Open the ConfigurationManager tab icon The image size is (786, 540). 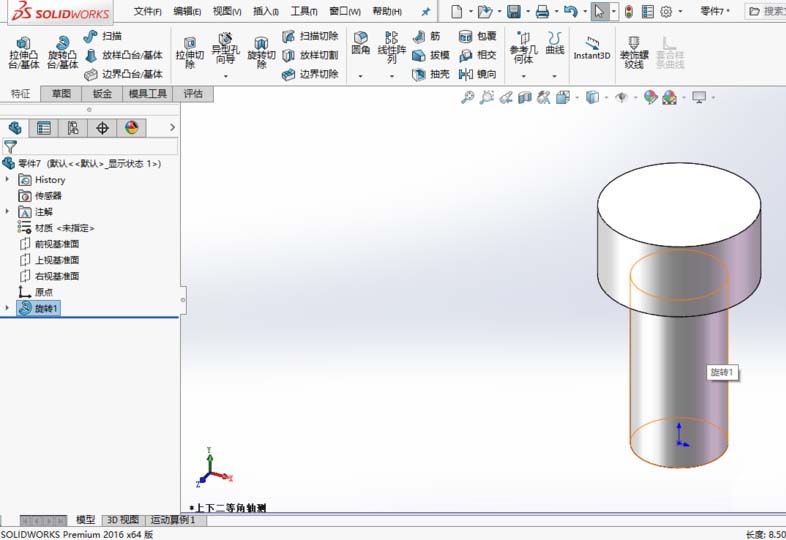(72, 128)
